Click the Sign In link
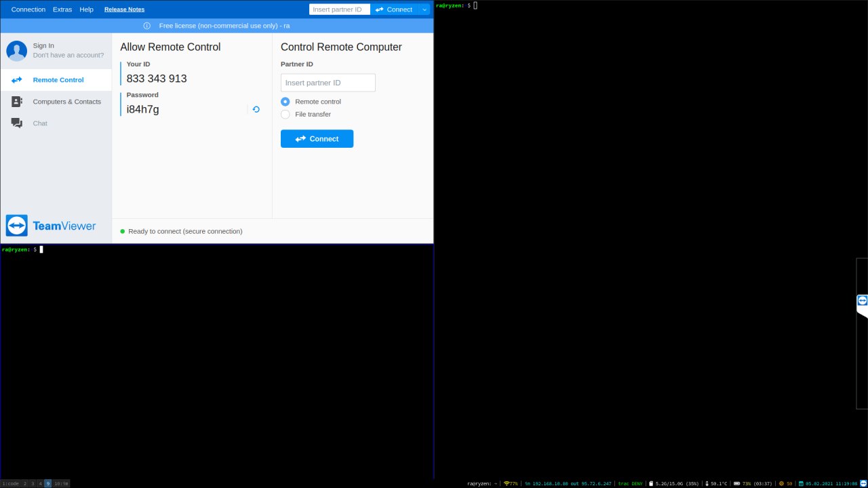 pyautogui.click(x=43, y=45)
